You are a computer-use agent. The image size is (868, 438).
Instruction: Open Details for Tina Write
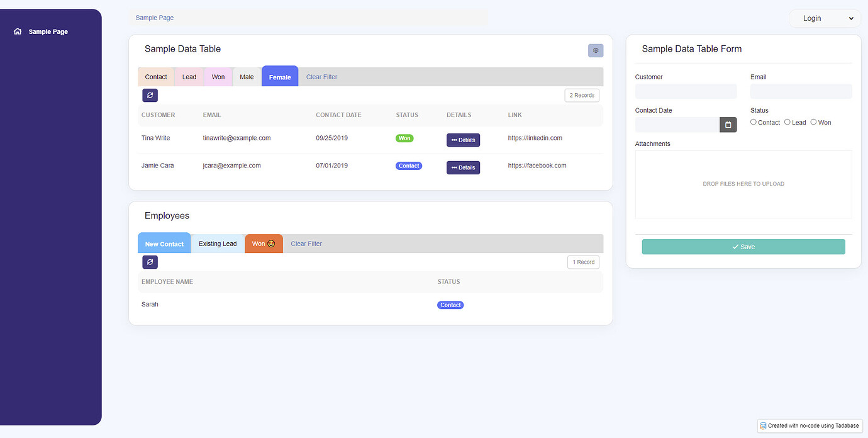tap(463, 140)
